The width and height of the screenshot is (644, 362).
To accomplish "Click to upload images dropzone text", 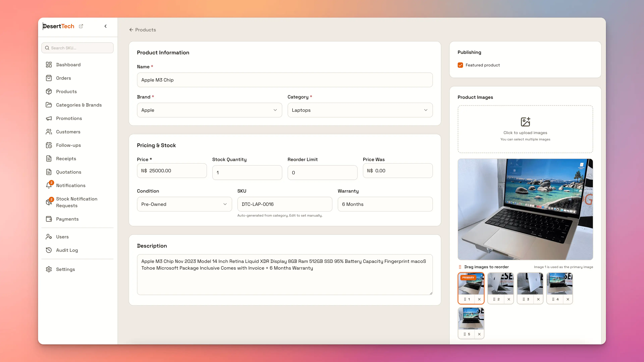I will tap(525, 133).
